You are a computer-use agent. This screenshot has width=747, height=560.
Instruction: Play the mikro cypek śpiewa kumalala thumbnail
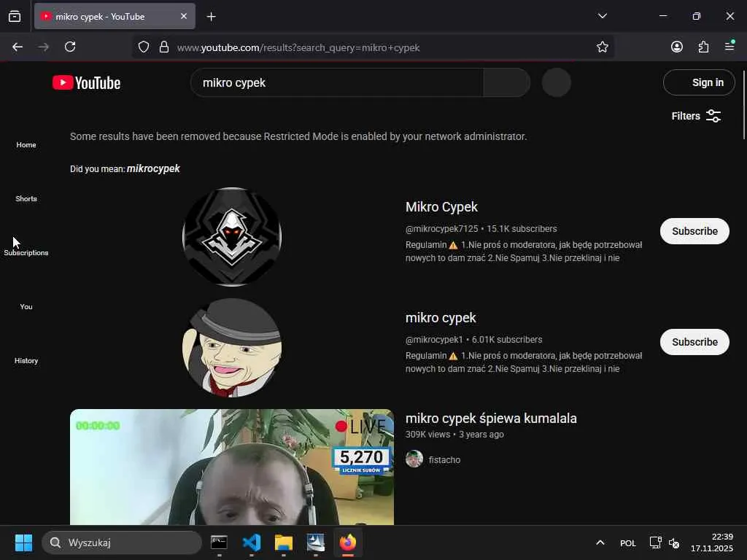(x=232, y=467)
